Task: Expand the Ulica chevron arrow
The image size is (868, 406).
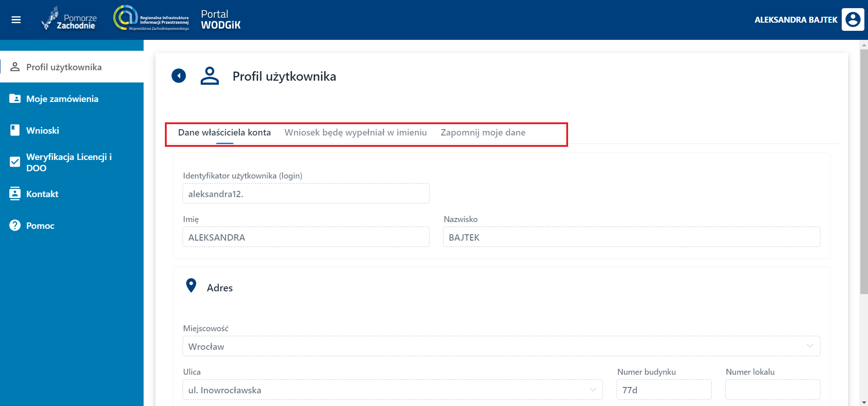Action: click(593, 390)
